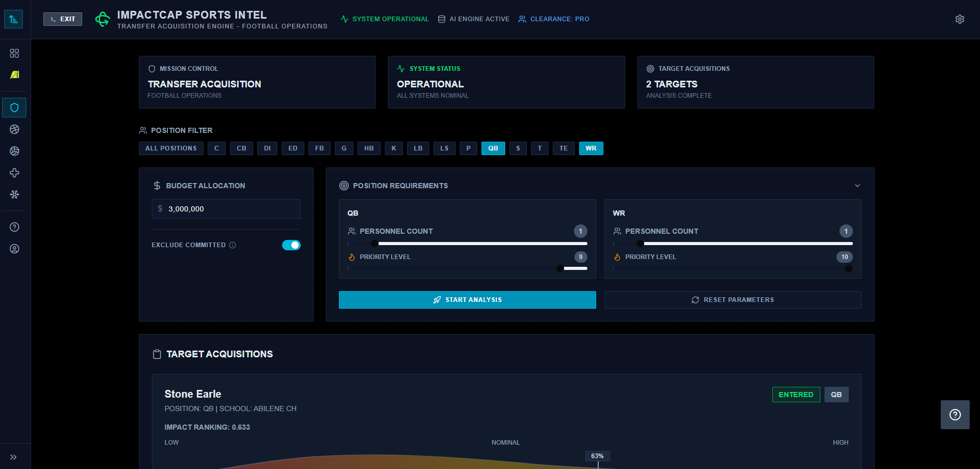Click the clipboard icon beside Target Acquisitions heading
This screenshot has width=980, height=469.
pyautogui.click(x=157, y=354)
